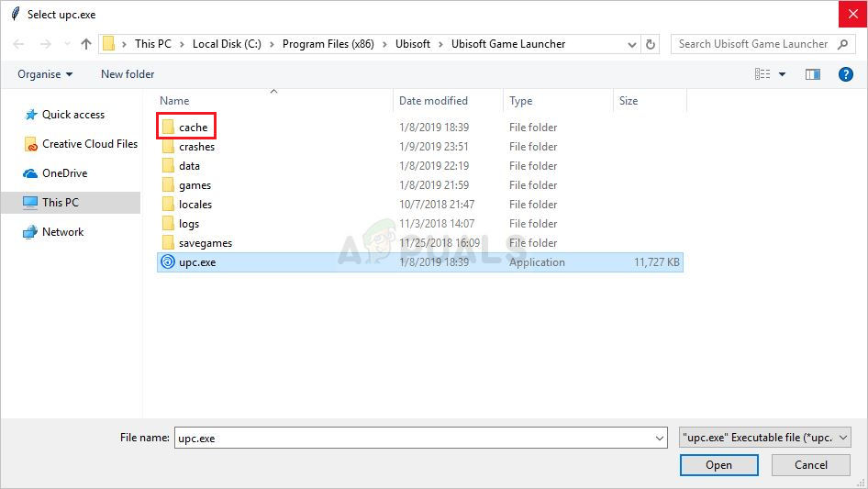The width and height of the screenshot is (868, 489).
Task: Refresh the folder view
Action: [x=651, y=44]
